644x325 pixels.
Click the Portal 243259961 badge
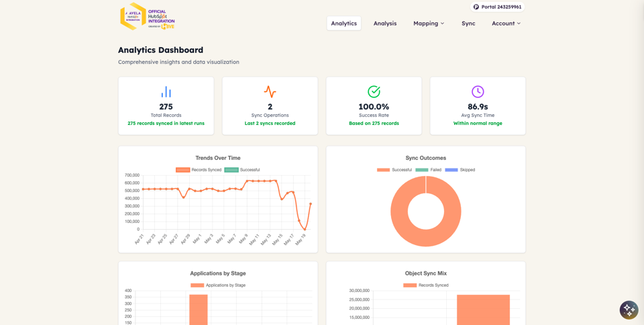pos(497,7)
